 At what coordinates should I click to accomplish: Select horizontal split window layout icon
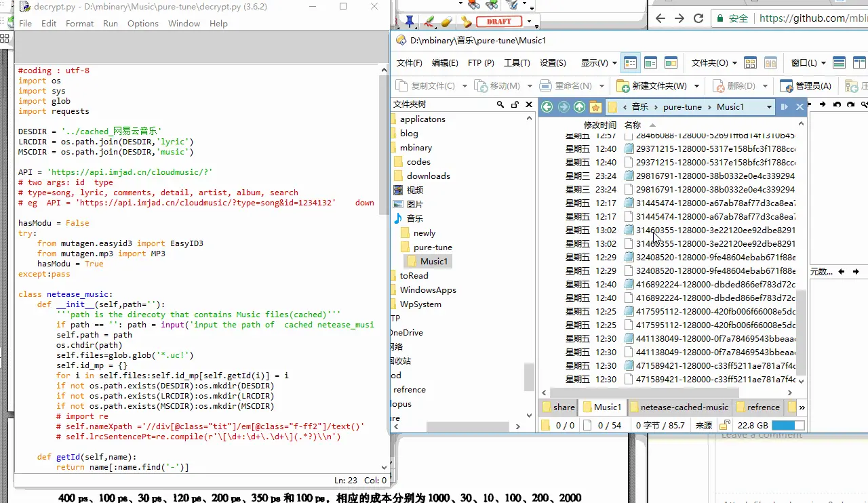coord(839,63)
